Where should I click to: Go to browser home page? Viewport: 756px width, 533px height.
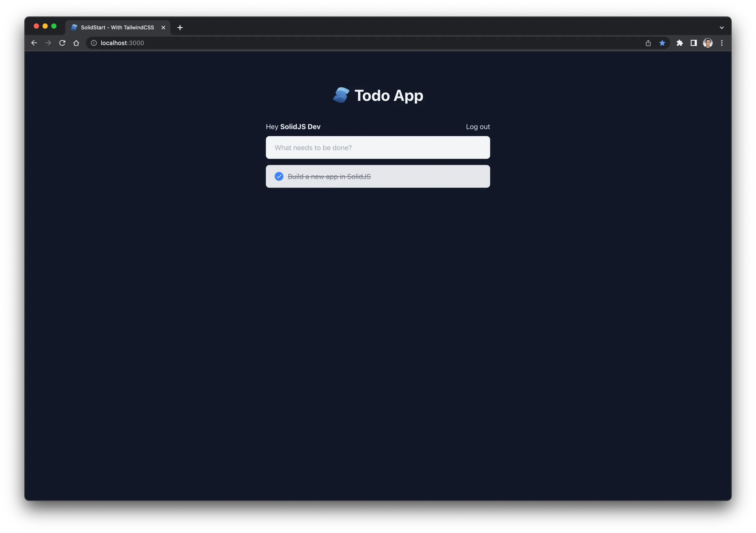point(76,43)
